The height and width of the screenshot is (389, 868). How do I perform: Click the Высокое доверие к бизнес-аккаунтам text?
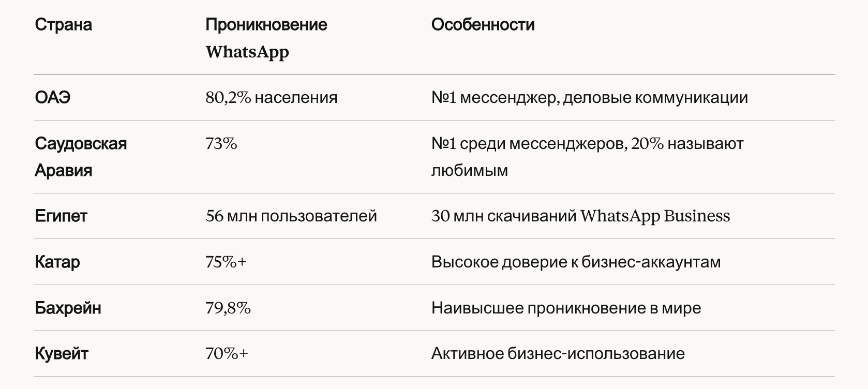pos(575,262)
